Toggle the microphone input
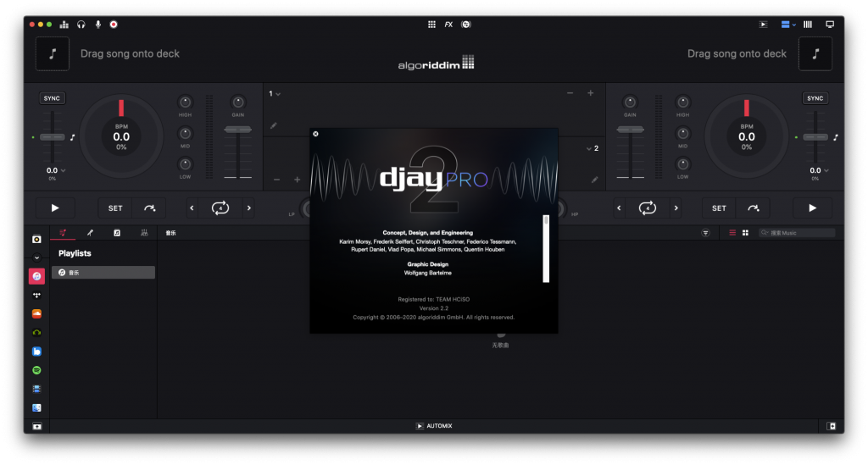The width and height of the screenshot is (868, 465). click(98, 25)
